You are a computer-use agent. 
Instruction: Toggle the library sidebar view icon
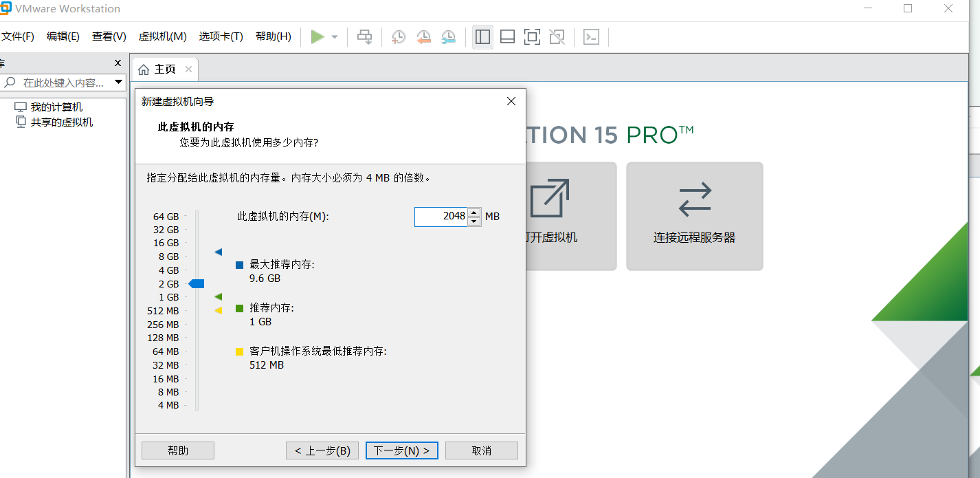(483, 36)
